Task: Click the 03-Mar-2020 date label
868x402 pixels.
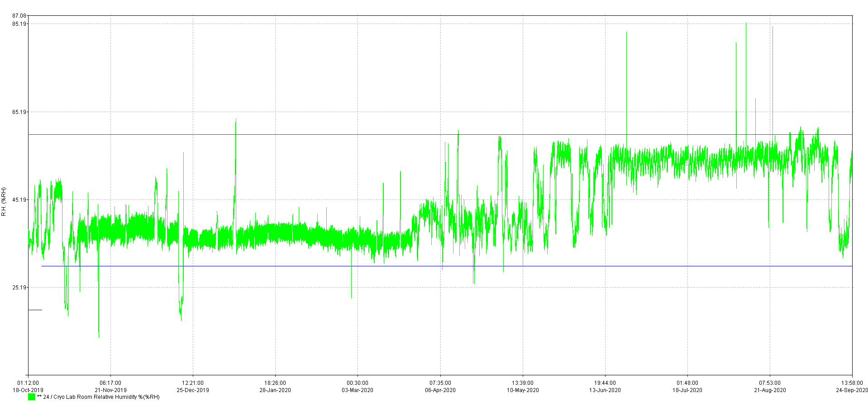Action: [358, 390]
